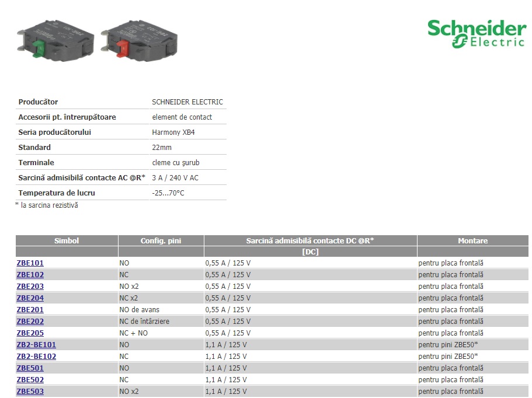Click the Simbol column header
532x398 pixels.
coord(67,240)
